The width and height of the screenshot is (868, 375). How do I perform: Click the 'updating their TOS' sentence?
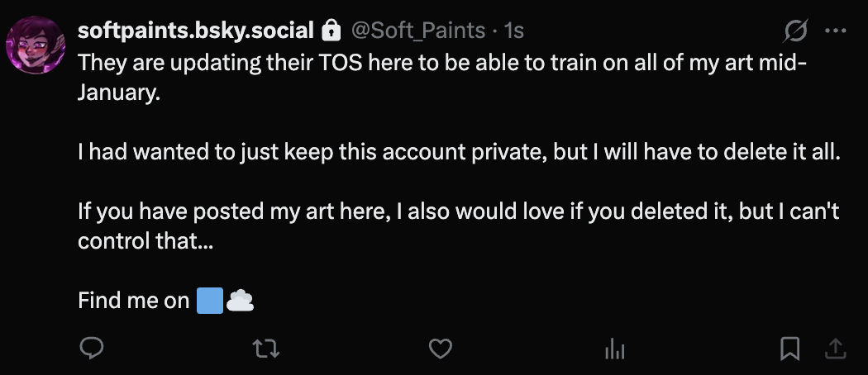[331, 63]
